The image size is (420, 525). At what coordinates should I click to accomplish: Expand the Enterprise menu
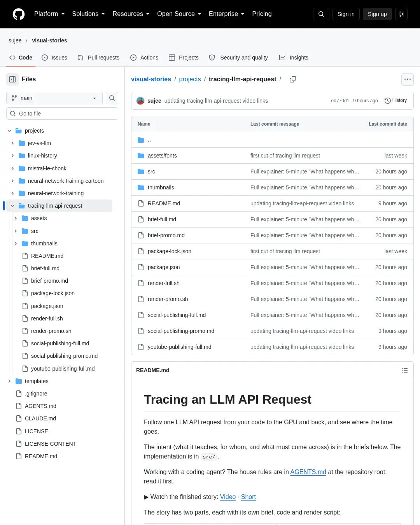click(x=226, y=14)
